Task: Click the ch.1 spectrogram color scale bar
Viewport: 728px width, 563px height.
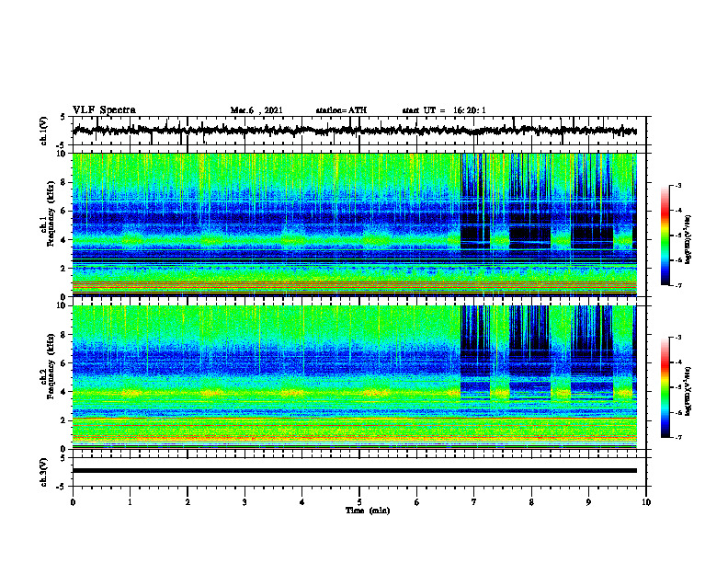Action: (x=665, y=236)
